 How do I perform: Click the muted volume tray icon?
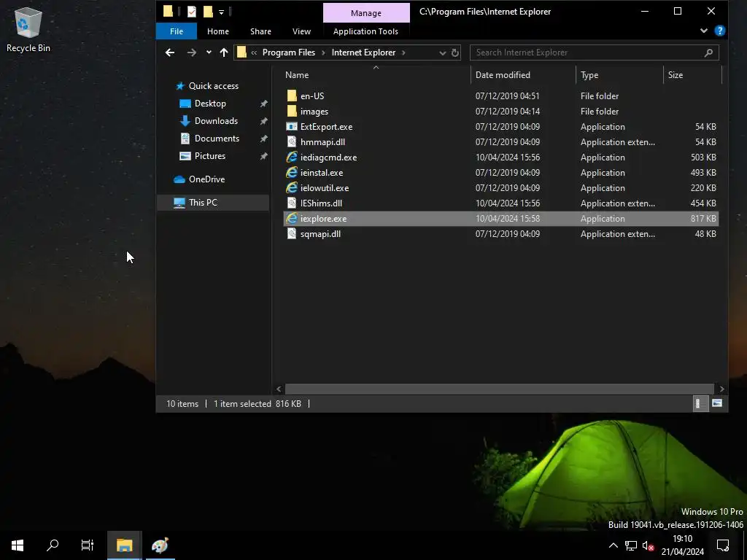click(648, 545)
